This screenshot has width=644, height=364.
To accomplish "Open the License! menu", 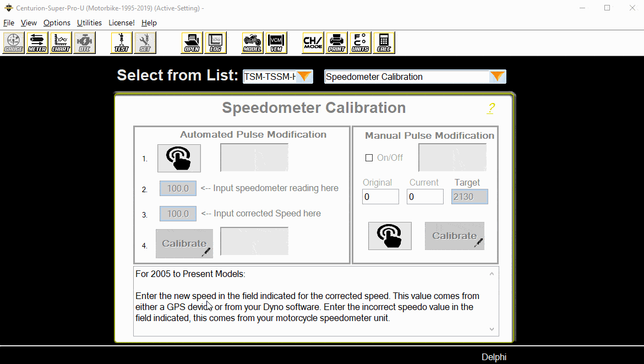I will (x=121, y=23).
